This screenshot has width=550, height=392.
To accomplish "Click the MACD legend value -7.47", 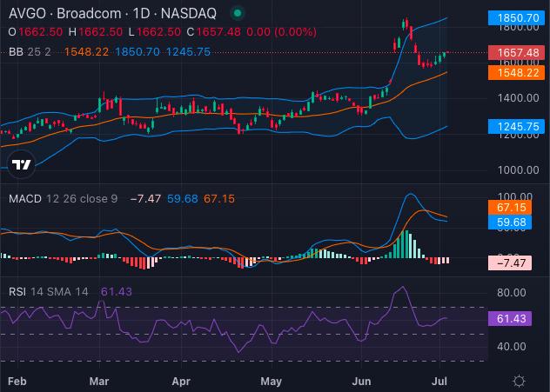I will tap(145, 199).
